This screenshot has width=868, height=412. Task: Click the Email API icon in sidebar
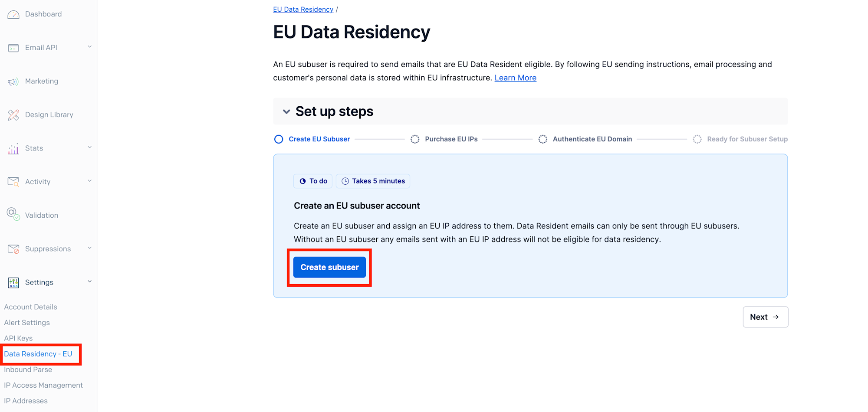pyautogui.click(x=13, y=48)
